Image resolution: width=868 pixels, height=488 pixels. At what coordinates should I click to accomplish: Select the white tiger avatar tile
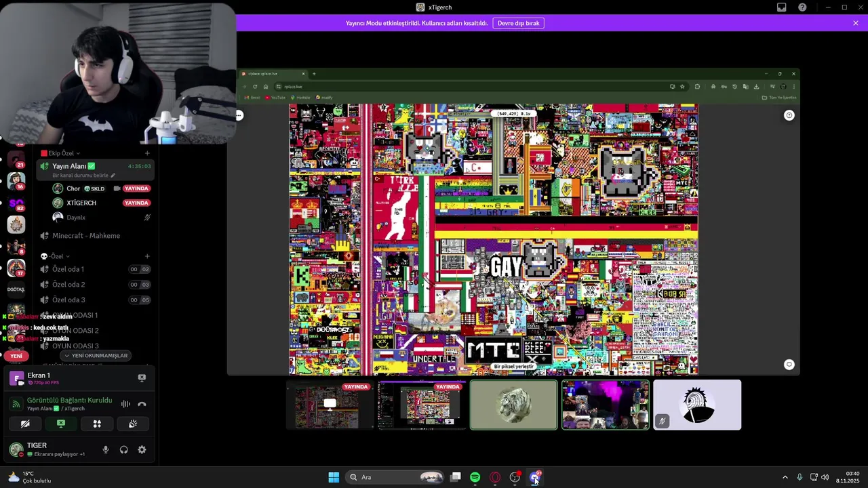tap(514, 405)
